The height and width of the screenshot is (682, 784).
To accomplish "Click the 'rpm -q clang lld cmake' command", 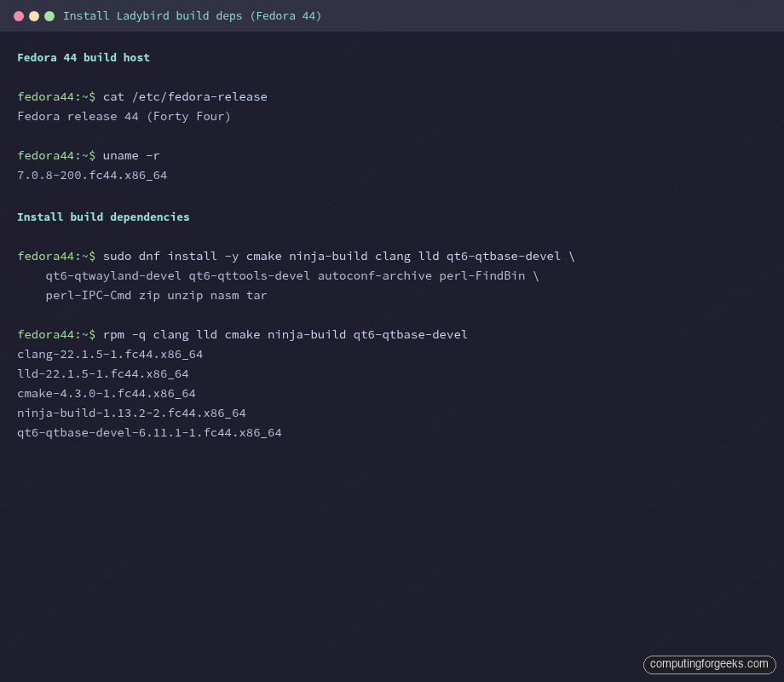I will click(285, 335).
